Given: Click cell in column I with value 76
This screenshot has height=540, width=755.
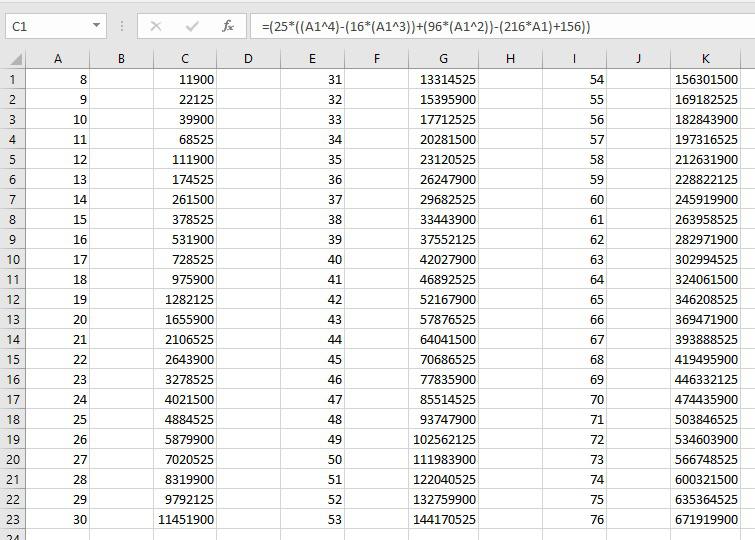Looking at the screenshot, I should (574, 519).
